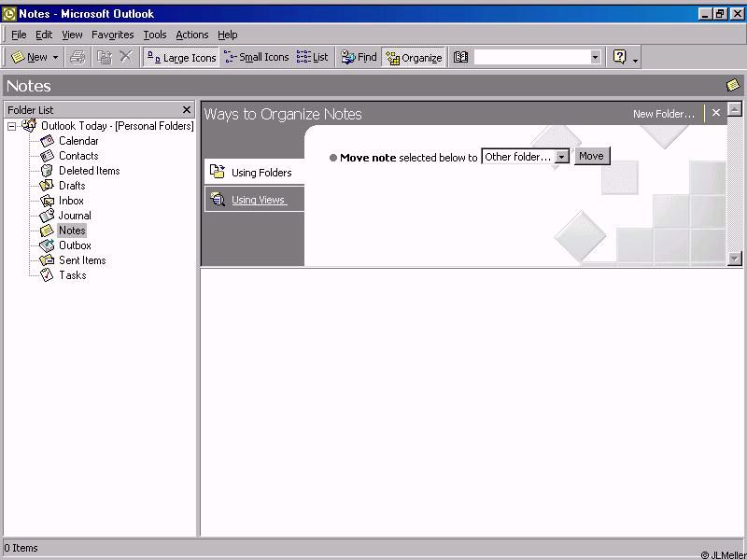Screen dimensions: 747x560
Task: Select the Using Views tab
Action: point(258,200)
